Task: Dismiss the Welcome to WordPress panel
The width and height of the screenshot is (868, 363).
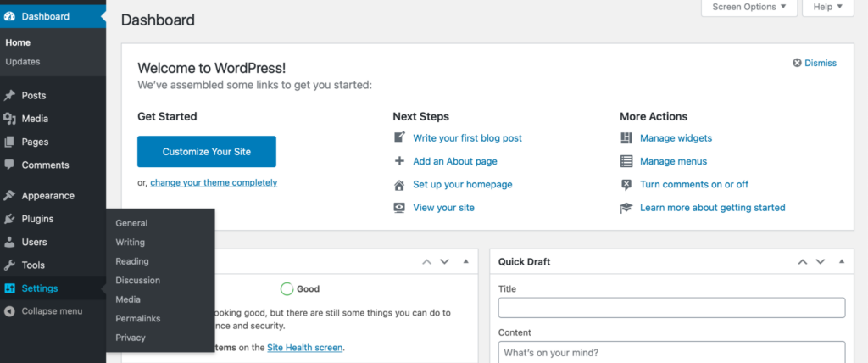Action: pyautogui.click(x=815, y=63)
